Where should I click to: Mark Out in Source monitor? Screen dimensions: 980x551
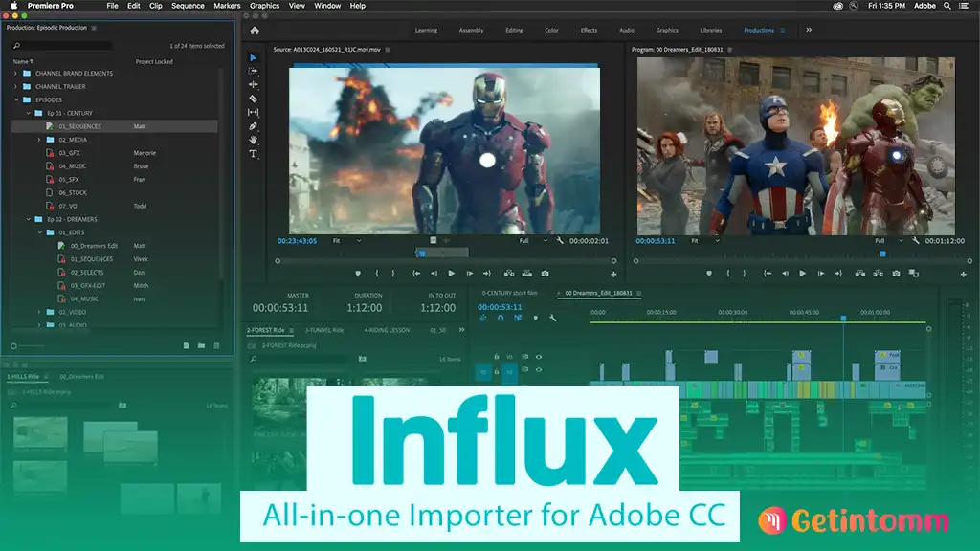point(393,273)
